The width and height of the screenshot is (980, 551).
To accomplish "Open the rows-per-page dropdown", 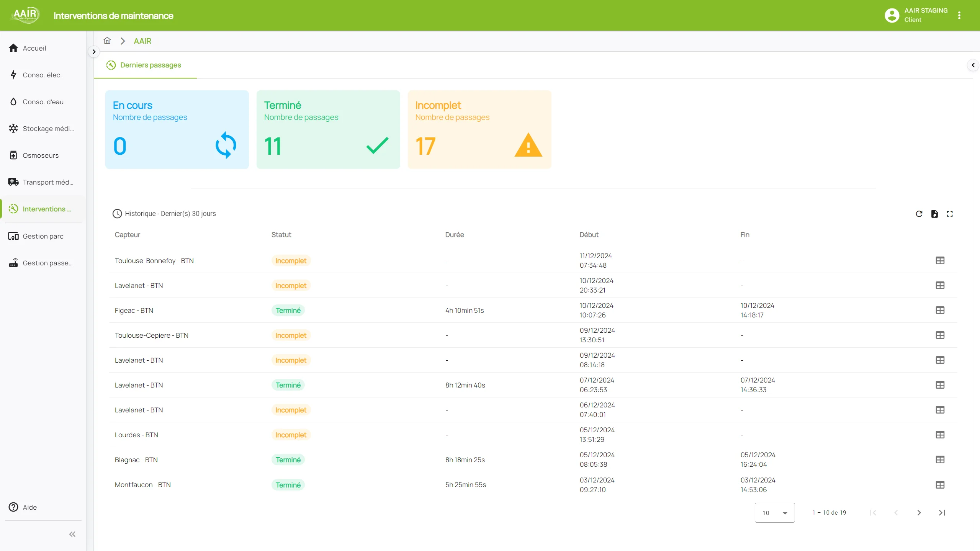I will (774, 513).
